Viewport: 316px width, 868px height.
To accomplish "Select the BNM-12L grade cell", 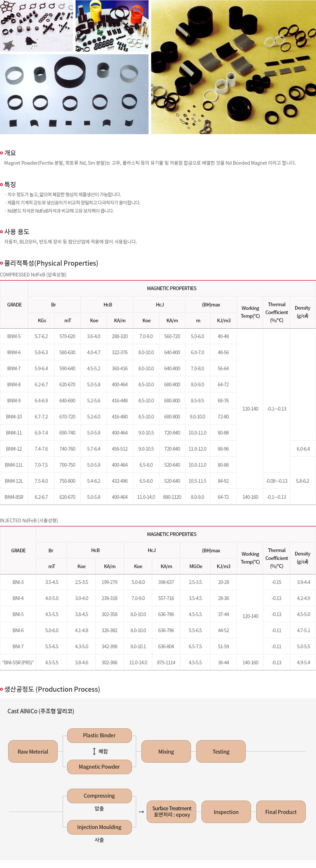I will pyautogui.click(x=14, y=481).
